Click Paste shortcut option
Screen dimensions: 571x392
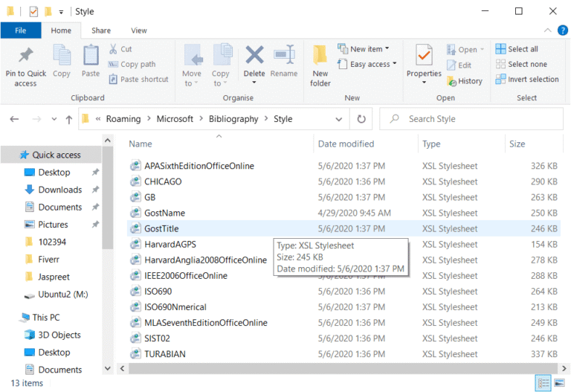(x=139, y=79)
